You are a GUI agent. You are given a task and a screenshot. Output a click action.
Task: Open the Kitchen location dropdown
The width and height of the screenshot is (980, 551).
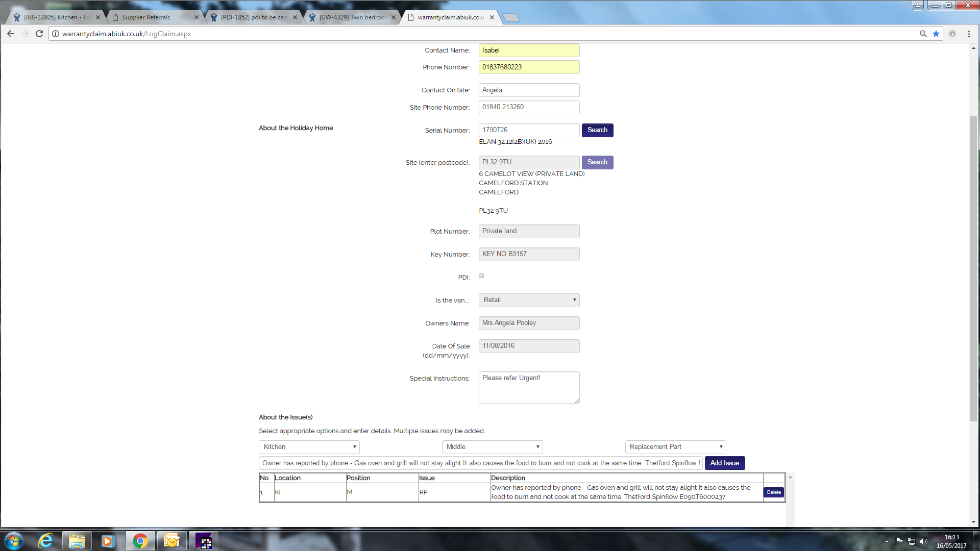pyautogui.click(x=309, y=447)
